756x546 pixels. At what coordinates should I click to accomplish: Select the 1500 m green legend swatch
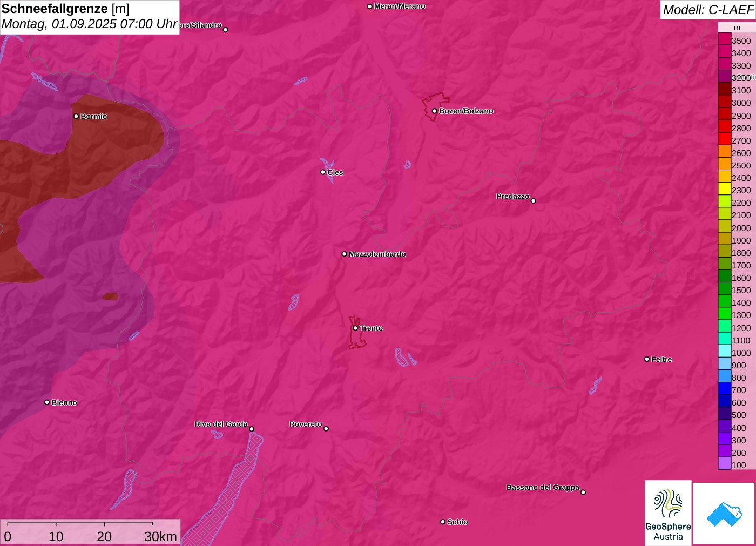point(725,288)
